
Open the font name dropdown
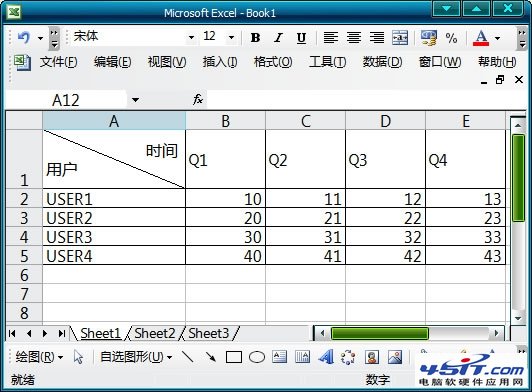(191, 37)
